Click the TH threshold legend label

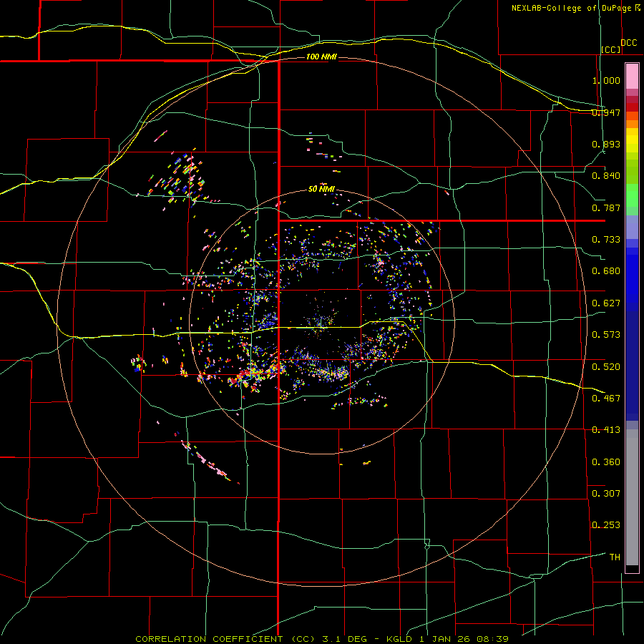click(x=615, y=557)
